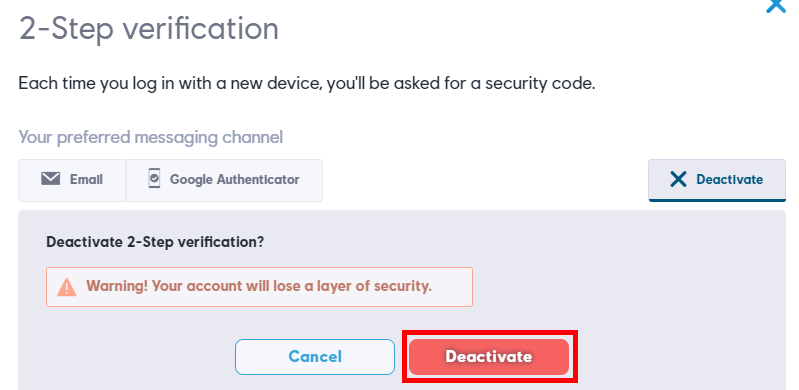799x390 pixels.
Task: Click the 'Deactivate 2-Step verification?' question text
Action: coord(155,241)
